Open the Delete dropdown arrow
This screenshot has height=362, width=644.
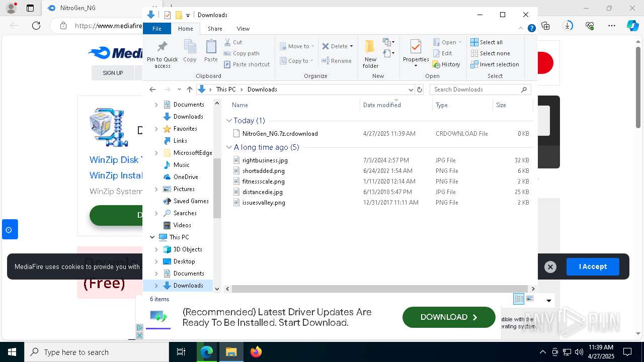[x=351, y=46]
